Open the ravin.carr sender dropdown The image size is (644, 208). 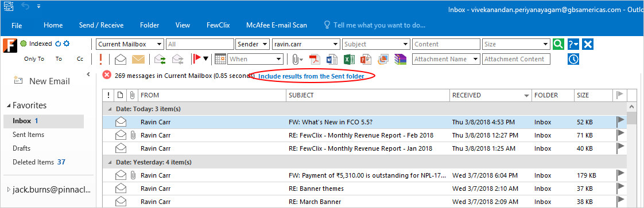[336, 44]
